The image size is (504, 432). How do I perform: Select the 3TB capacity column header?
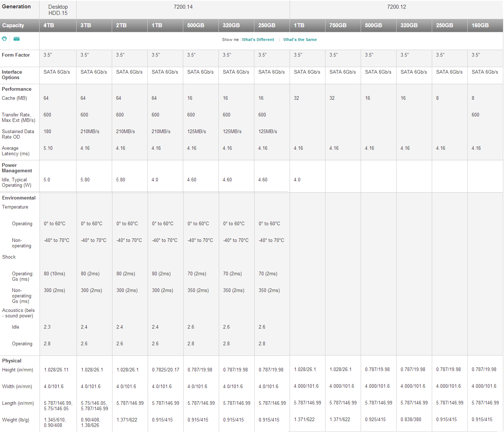coord(94,25)
